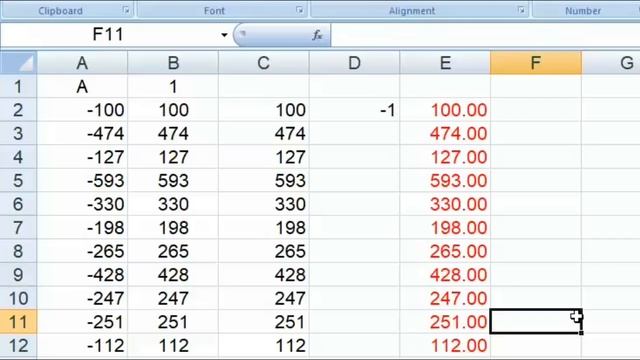
Task: Click cell A5 with value -593
Action: (82, 180)
